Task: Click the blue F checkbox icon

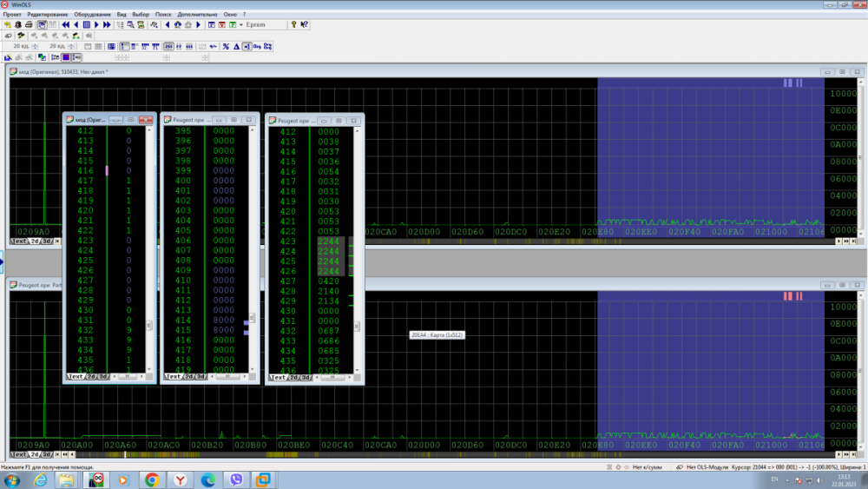Action: [x=212, y=24]
